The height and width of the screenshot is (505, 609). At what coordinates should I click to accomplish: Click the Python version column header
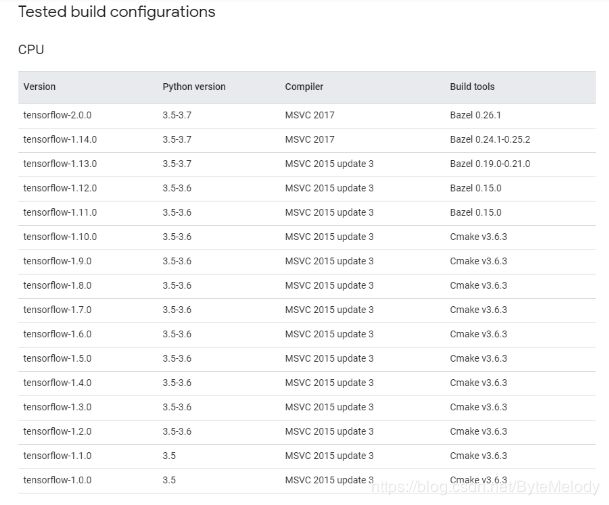click(194, 87)
